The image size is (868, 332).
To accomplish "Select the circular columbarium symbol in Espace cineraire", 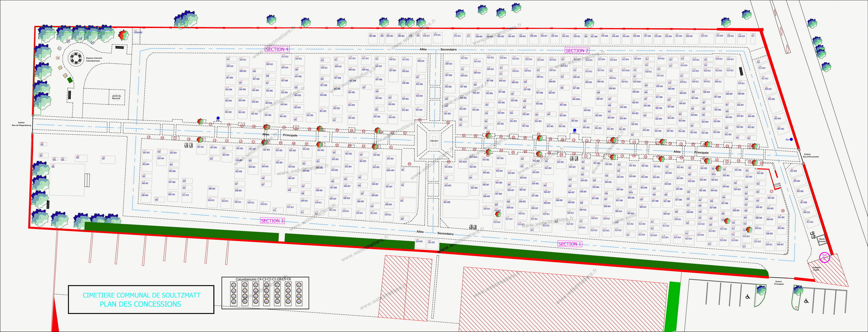I will click(76, 58).
